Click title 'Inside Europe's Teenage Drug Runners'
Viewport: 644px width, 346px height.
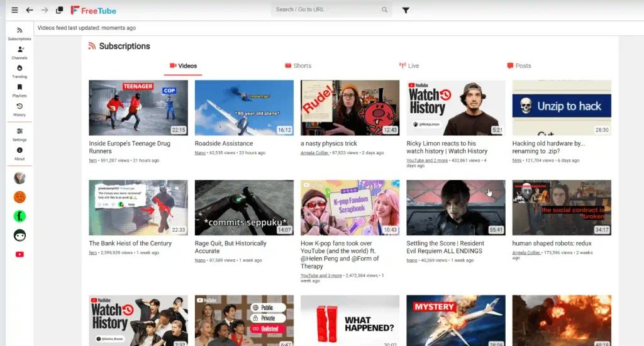[x=130, y=147]
